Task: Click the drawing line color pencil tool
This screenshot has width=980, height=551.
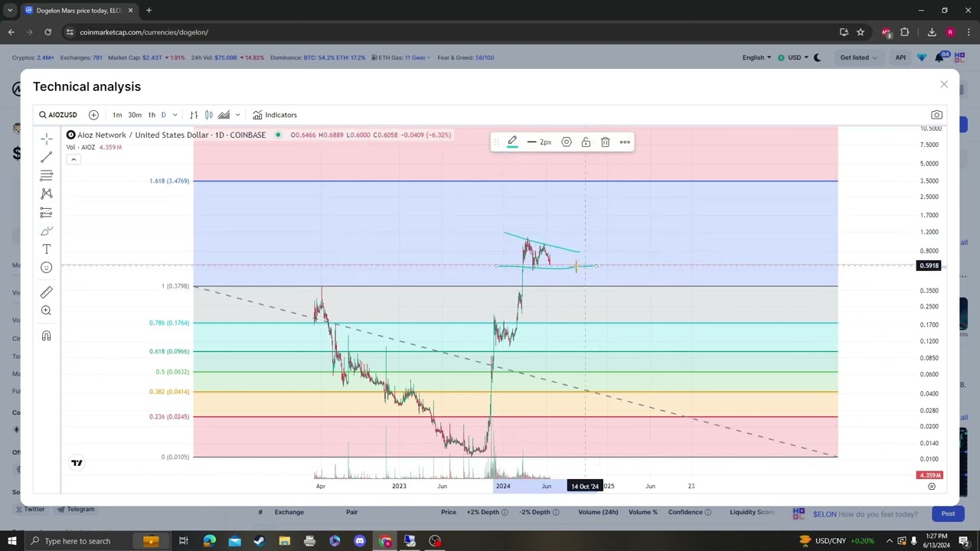Action: click(512, 142)
